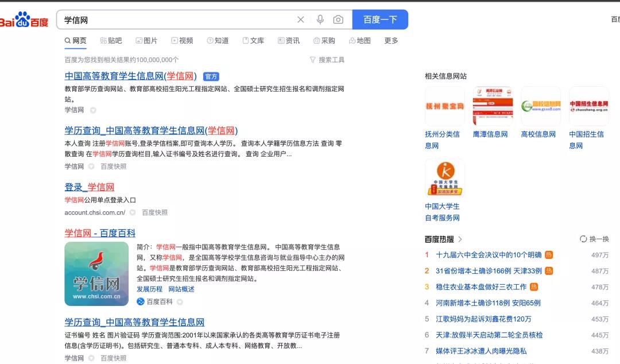This screenshot has width=620, height=364.
Task: Switch to the 图片 tab
Action: [x=146, y=40]
